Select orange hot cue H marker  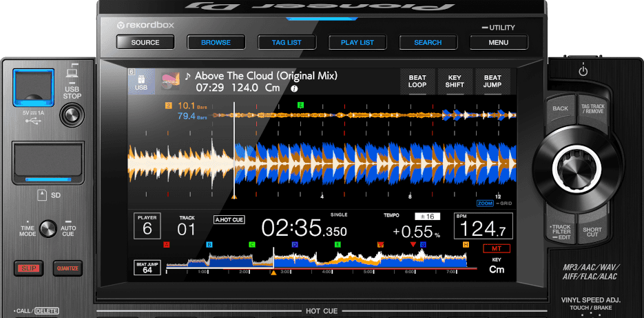(466, 245)
